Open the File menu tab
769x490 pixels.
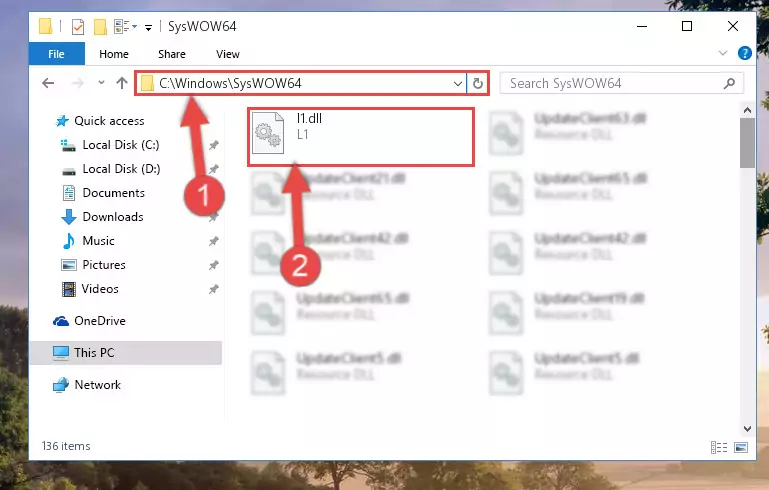[x=56, y=54]
